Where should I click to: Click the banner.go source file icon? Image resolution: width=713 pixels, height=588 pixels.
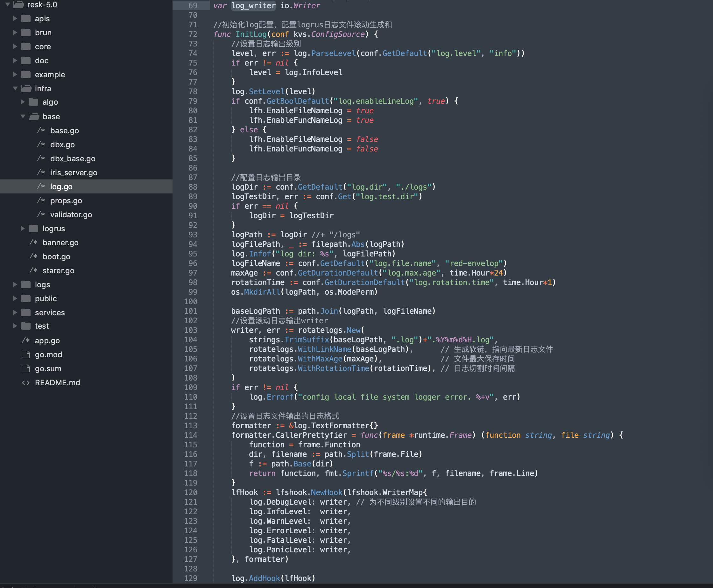(33, 242)
